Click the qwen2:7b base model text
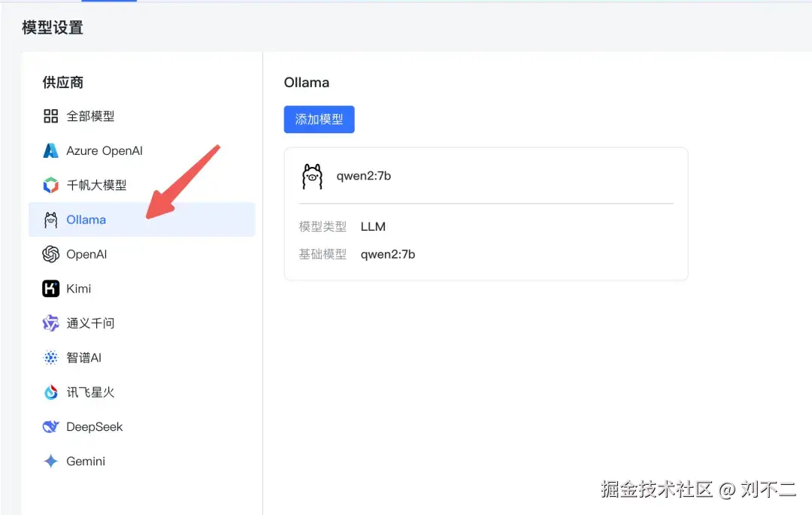The image size is (812, 515). click(x=389, y=254)
